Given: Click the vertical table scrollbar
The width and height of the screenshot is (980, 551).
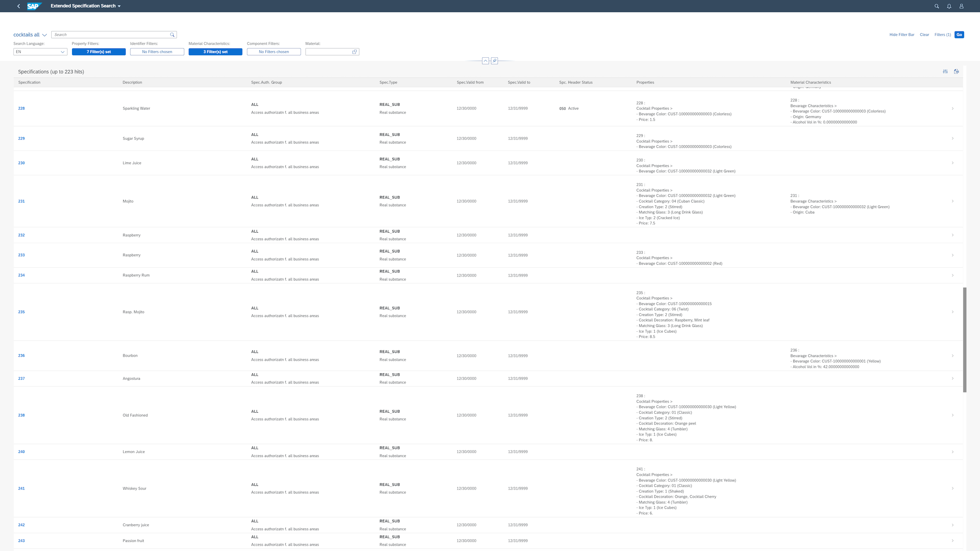Looking at the screenshot, I should click(965, 340).
